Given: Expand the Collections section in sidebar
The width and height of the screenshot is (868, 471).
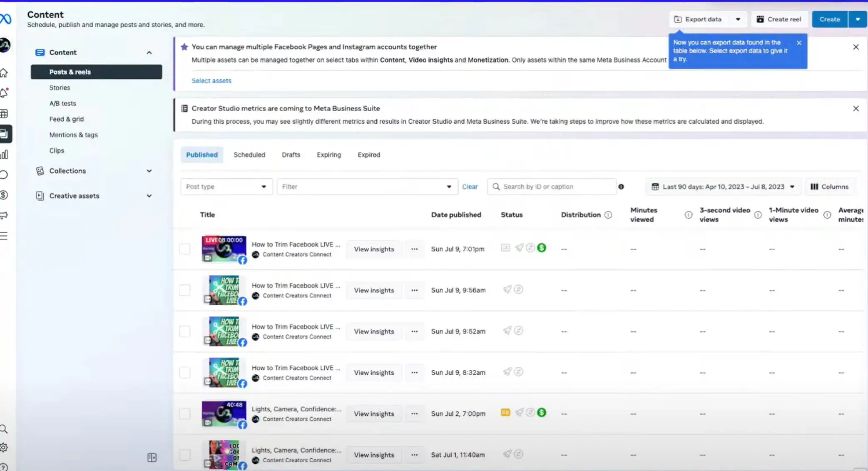Looking at the screenshot, I should pos(149,171).
